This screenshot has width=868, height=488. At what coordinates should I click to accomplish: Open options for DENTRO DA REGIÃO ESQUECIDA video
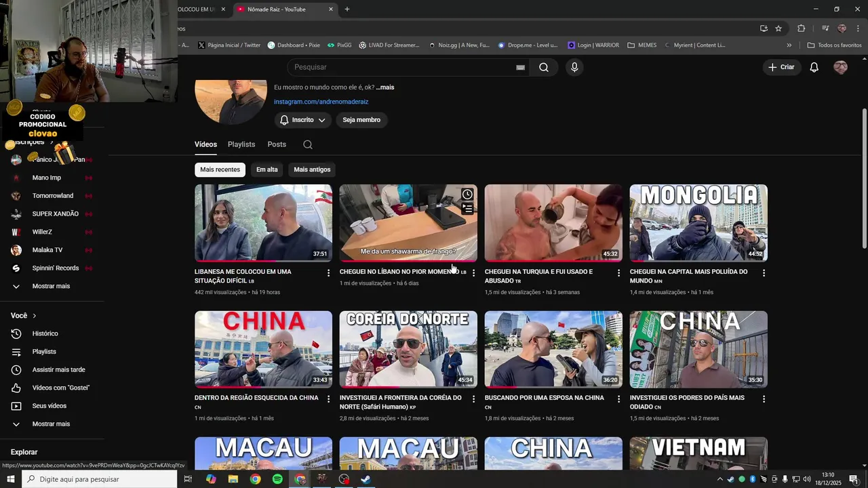click(x=328, y=399)
